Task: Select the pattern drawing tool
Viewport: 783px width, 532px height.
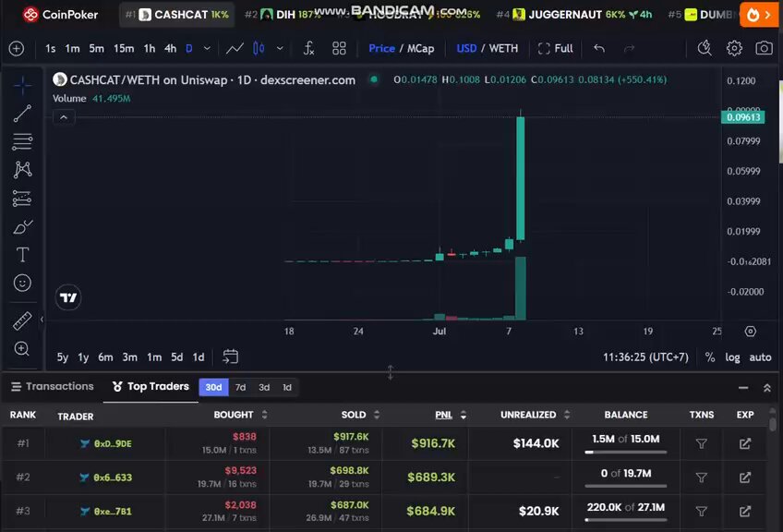Action: point(22,170)
